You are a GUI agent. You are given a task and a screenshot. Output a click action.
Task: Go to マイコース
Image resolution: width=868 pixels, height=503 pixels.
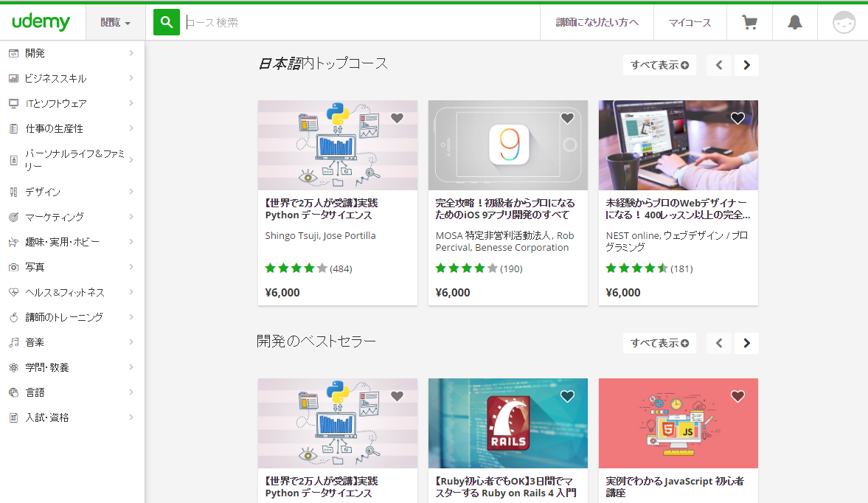[x=690, y=23]
